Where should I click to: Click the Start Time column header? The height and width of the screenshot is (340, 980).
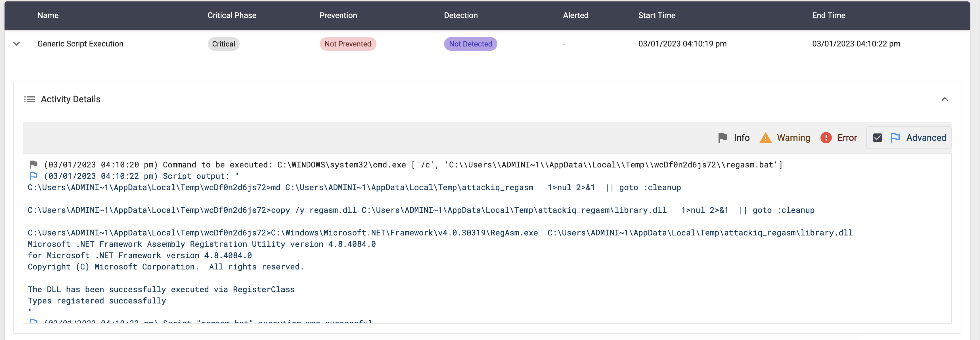tap(656, 16)
